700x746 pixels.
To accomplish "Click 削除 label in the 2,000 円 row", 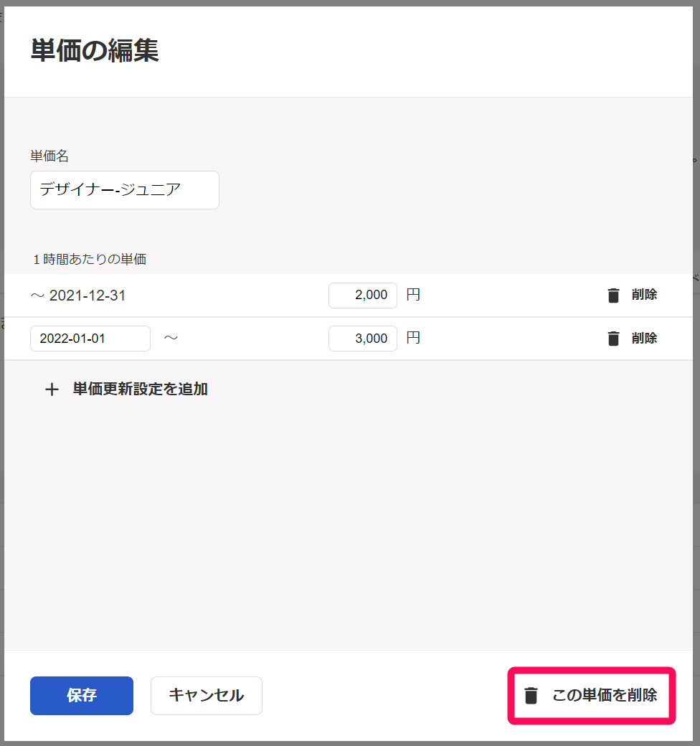I will click(644, 295).
